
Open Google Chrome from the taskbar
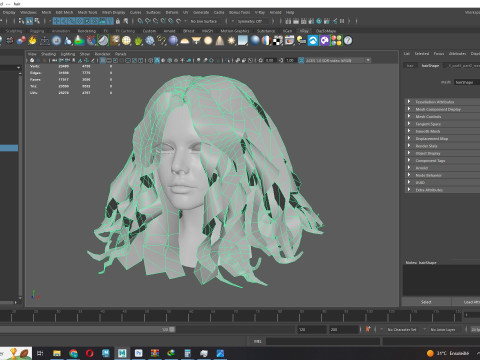[x=73, y=353]
